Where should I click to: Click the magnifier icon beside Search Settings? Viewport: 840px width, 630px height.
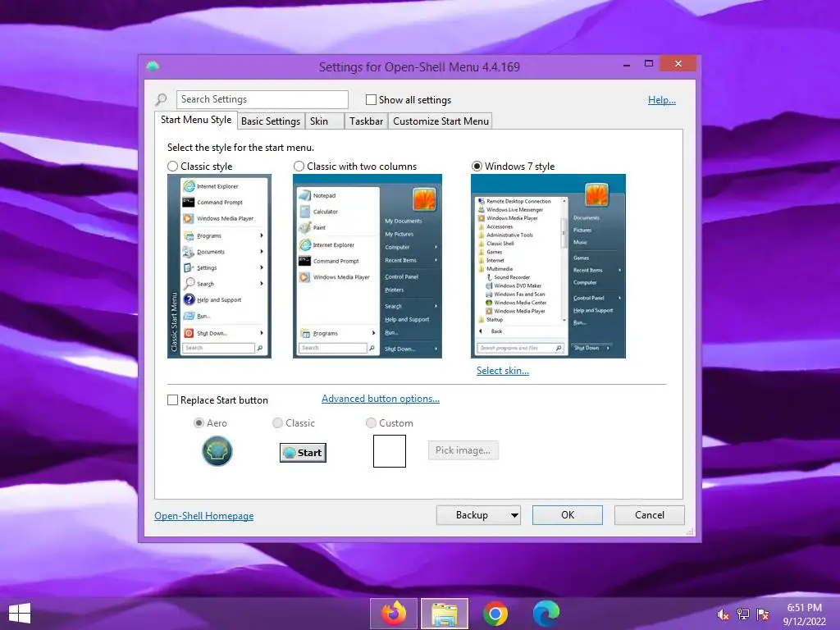[161, 99]
